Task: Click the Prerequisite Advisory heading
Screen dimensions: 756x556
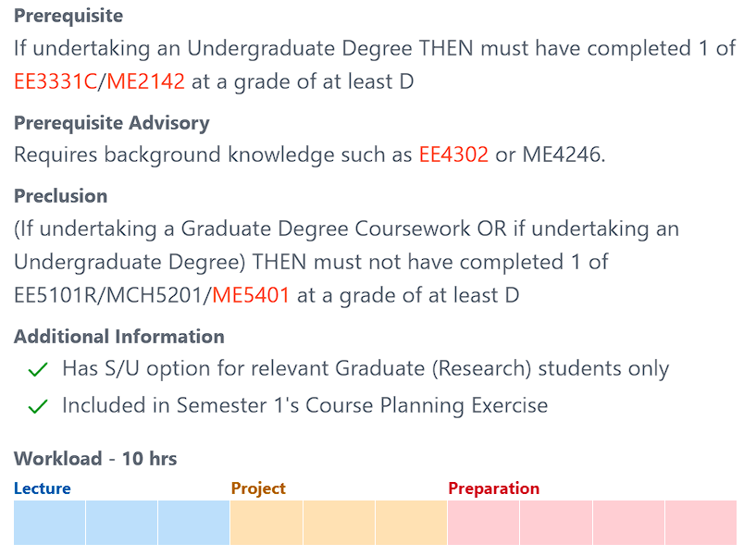Action: pyautogui.click(x=112, y=123)
